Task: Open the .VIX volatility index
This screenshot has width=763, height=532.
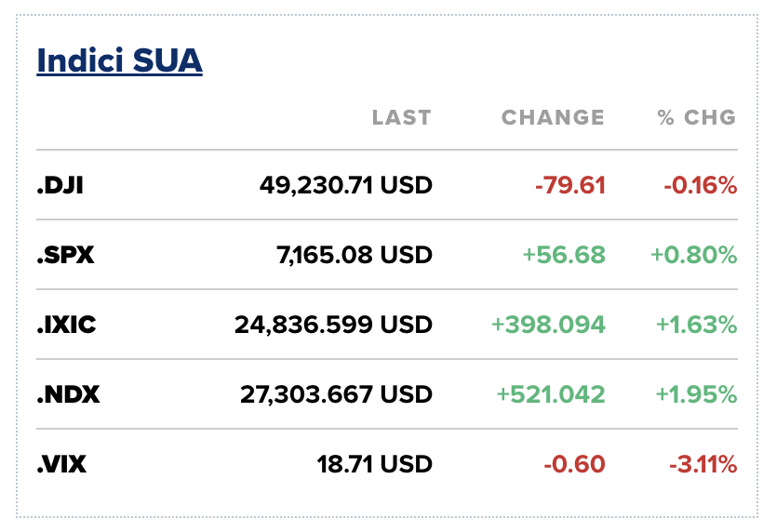Action: click(x=61, y=464)
